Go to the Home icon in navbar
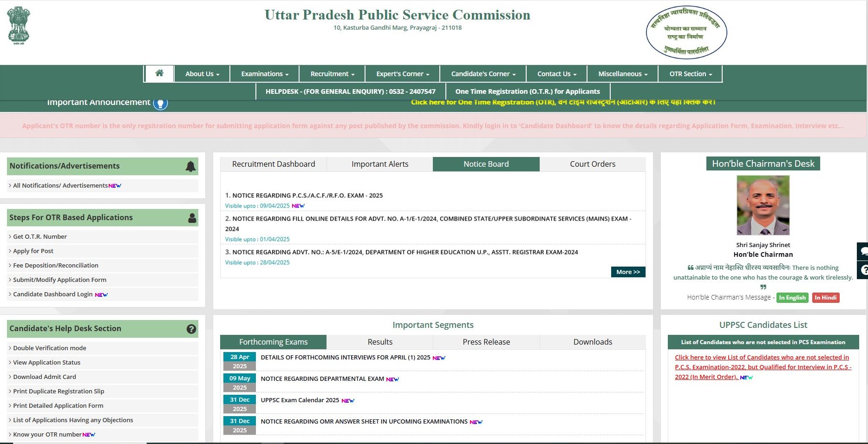 pos(159,73)
